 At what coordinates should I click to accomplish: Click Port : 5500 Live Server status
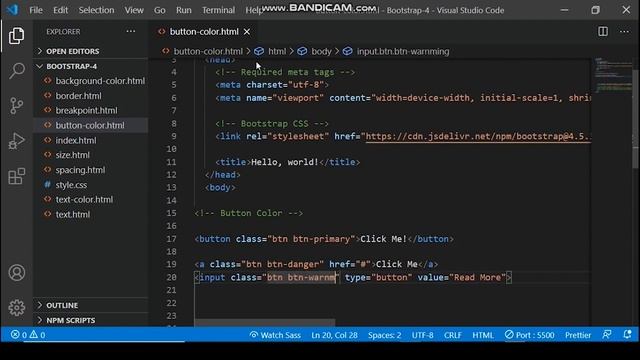(x=529, y=335)
